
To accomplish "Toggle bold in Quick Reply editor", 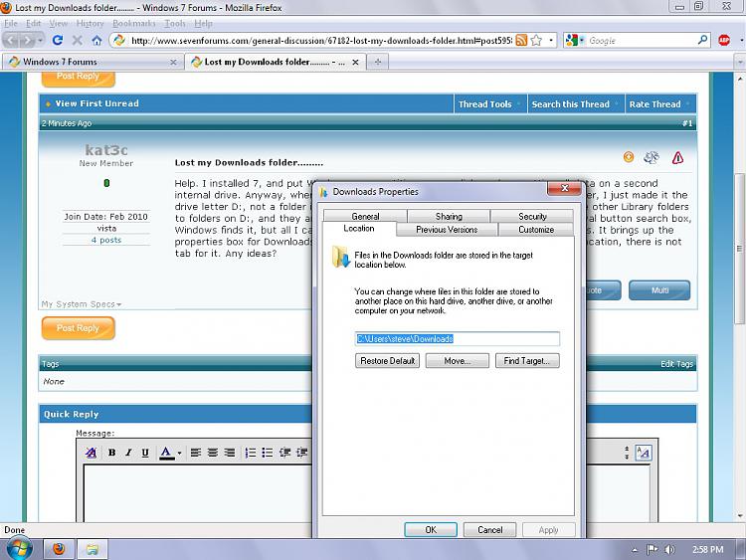I will tap(111, 453).
